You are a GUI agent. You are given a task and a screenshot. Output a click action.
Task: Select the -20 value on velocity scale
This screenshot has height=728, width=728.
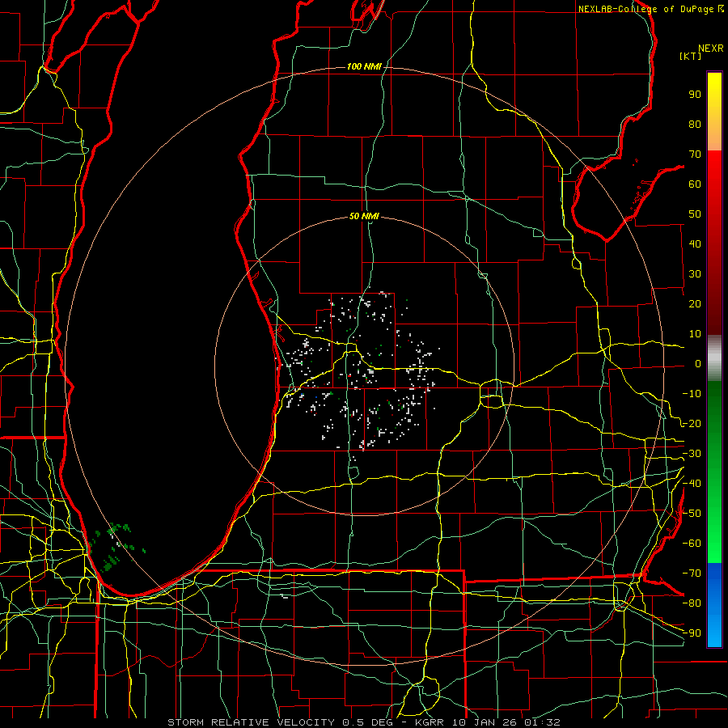pos(692,423)
